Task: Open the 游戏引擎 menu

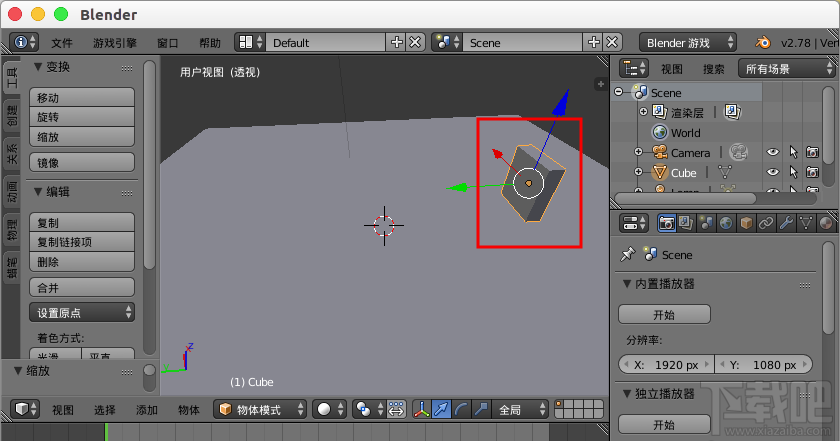Action: pos(115,43)
